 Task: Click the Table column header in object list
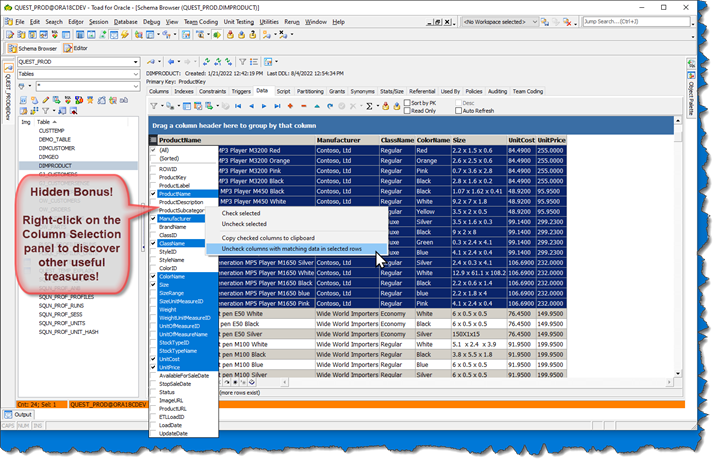coord(81,122)
